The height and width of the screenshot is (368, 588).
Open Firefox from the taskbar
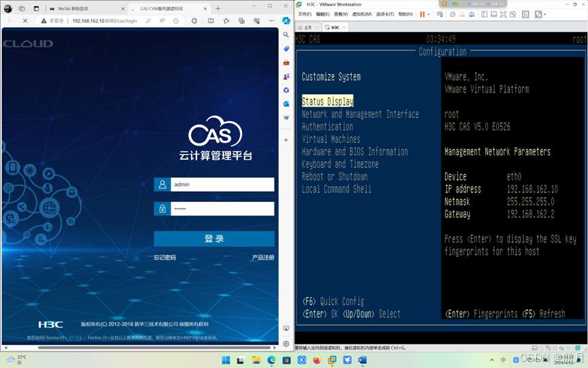317,360
